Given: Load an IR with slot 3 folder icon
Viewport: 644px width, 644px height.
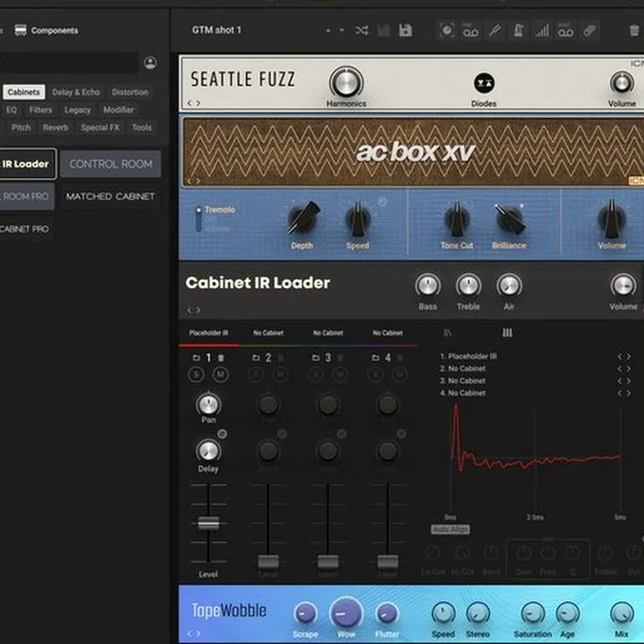Looking at the screenshot, I should tap(316, 358).
